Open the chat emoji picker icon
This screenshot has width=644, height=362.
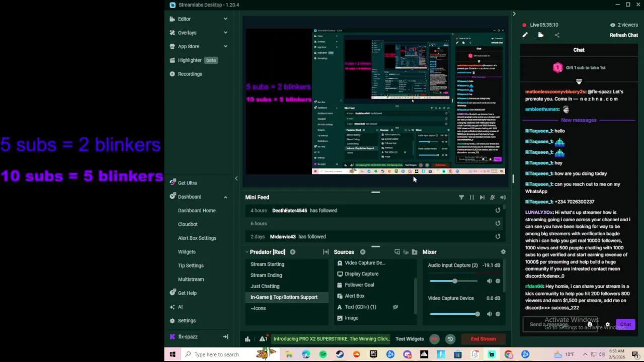click(x=590, y=325)
